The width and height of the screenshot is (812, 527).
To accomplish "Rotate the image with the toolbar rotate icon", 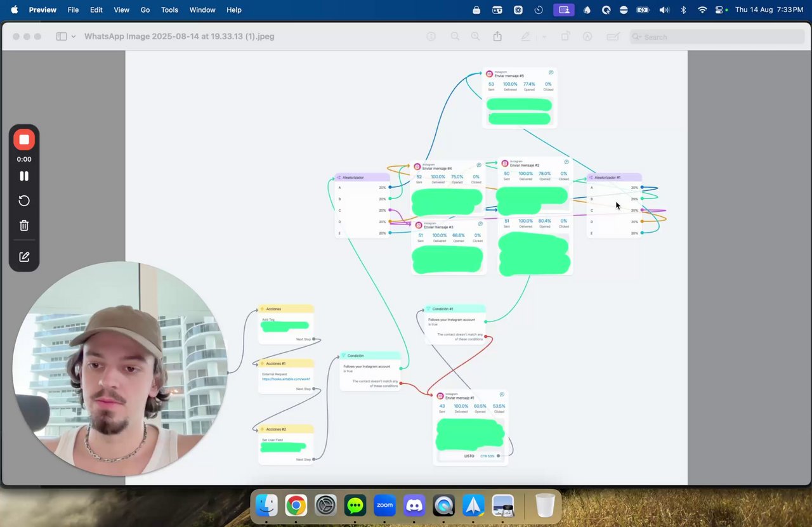I will 565,37.
